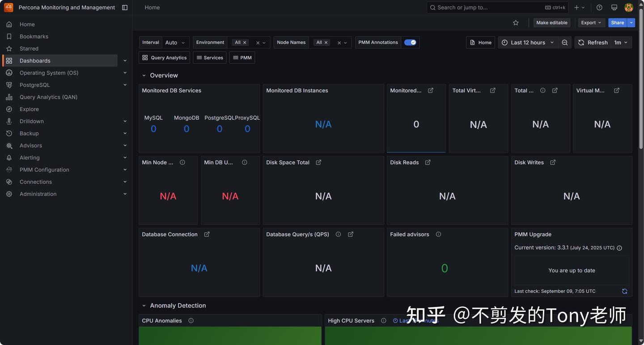The height and width of the screenshot is (345, 644).
Task: Open Total Virt... panel external link icon
Action: [x=493, y=90]
